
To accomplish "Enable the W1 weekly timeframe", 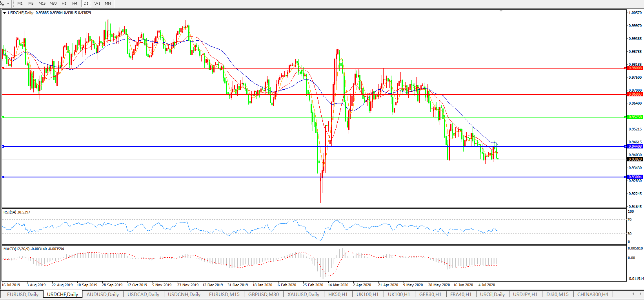I will [x=97, y=3].
